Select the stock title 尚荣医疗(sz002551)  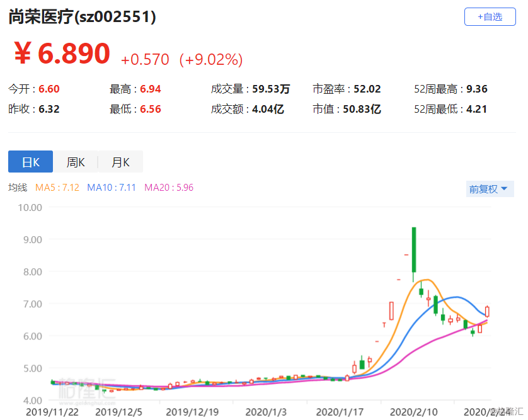pyautogui.click(x=82, y=16)
